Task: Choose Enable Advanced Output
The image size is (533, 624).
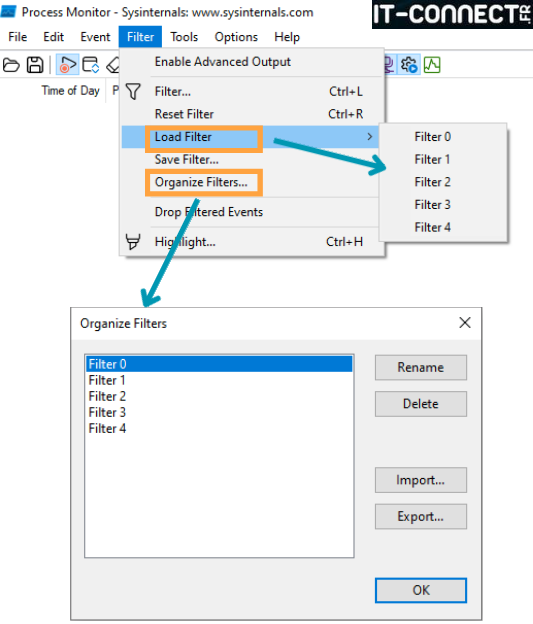Action: coord(252,62)
